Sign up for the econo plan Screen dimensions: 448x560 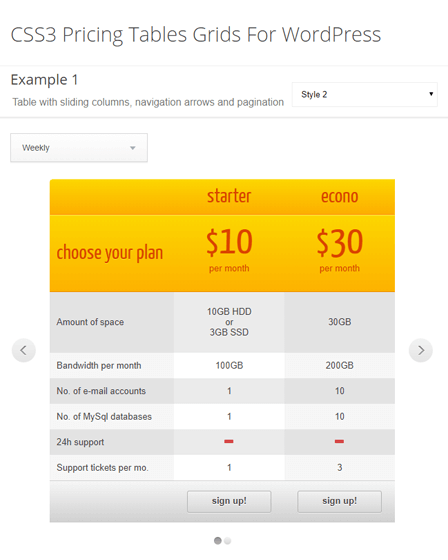(x=339, y=501)
